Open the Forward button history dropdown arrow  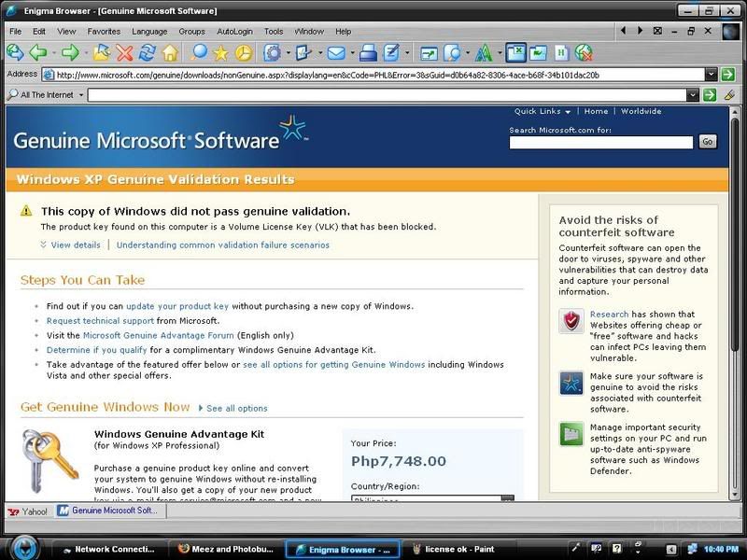pyautogui.click(x=86, y=53)
